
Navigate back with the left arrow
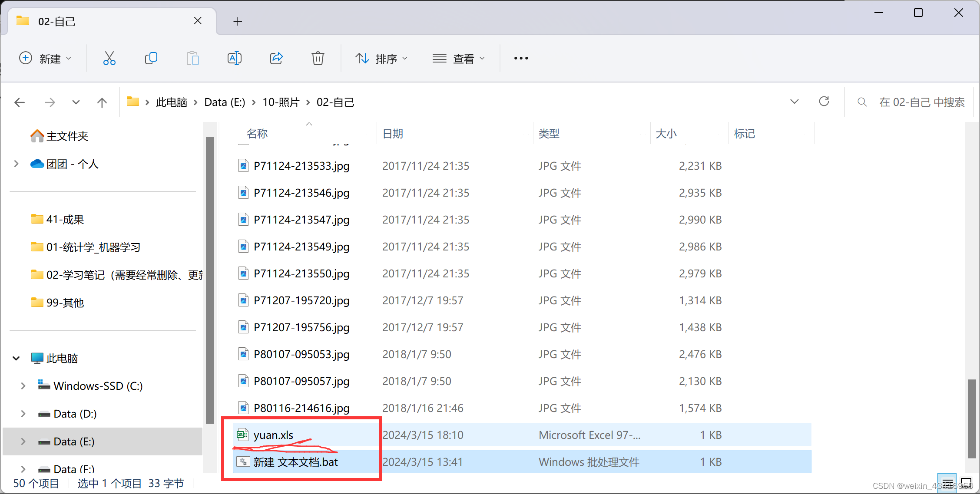20,102
